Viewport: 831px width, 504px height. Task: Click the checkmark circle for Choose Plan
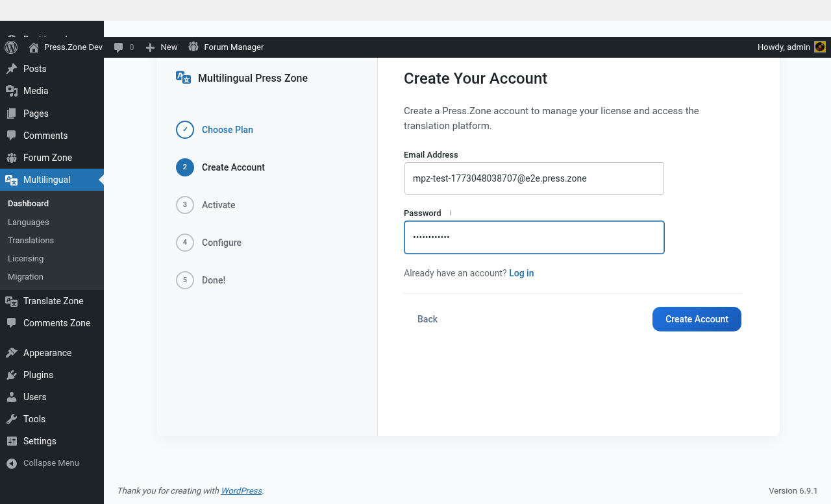pyautogui.click(x=185, y=130)
